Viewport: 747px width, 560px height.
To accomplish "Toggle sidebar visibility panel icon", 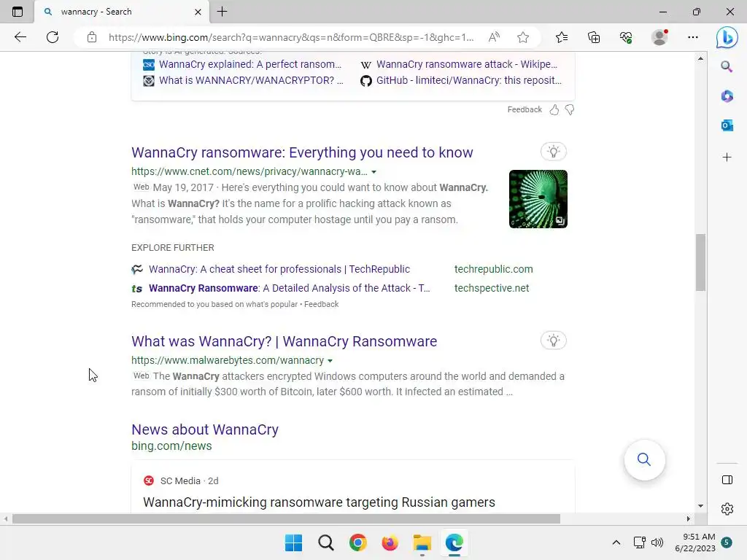I will click(x=727, y=480).
